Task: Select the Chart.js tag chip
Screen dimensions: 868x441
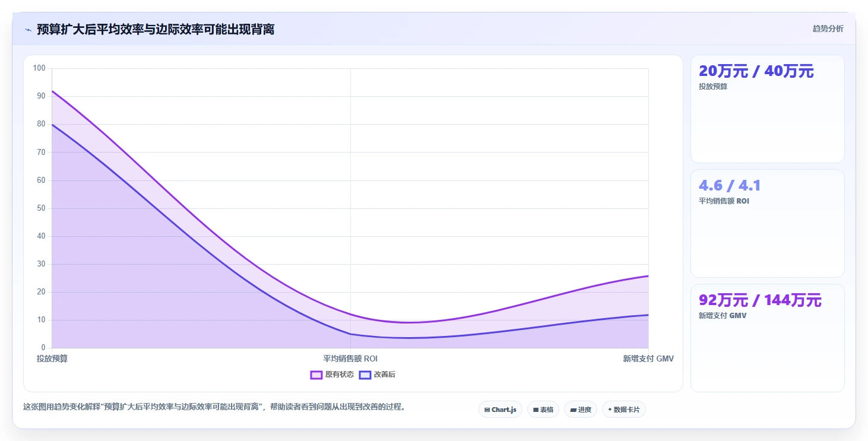Action: tap(500, 410)
